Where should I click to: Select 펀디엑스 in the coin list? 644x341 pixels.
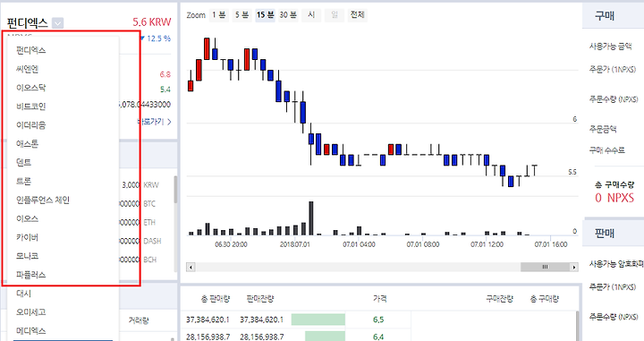(x=30, y=50)
